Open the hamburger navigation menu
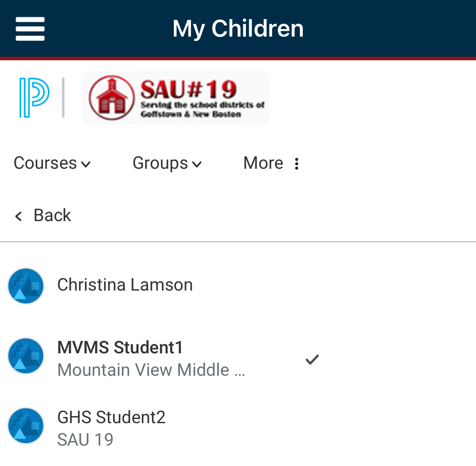 (30, 29)
